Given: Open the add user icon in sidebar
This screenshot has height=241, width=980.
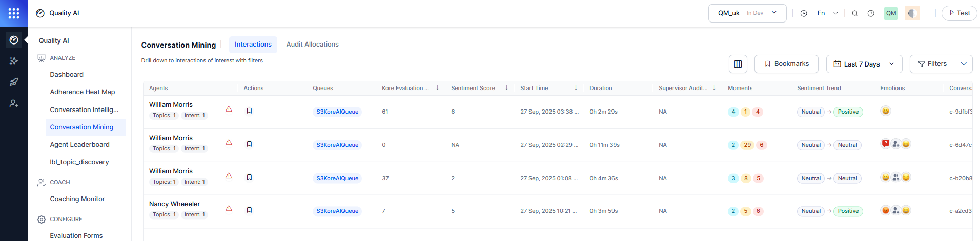Looking at the screenshot, I should click(14, 103).
